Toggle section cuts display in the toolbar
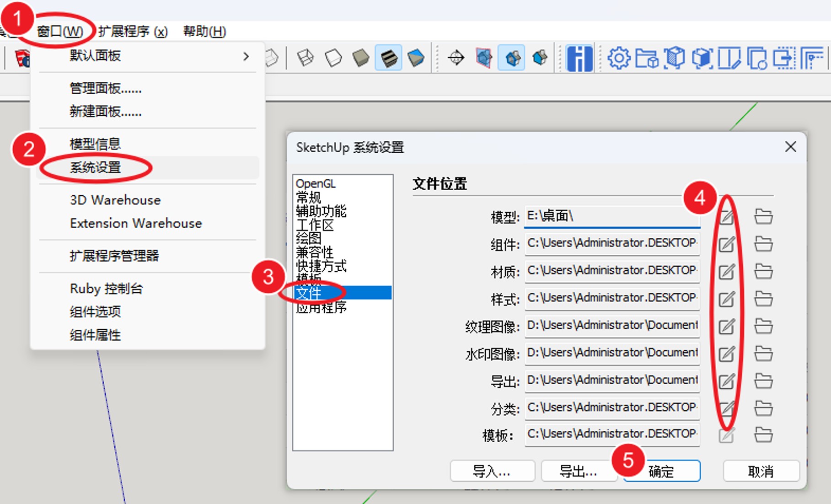831x504 pixels. 511,58
